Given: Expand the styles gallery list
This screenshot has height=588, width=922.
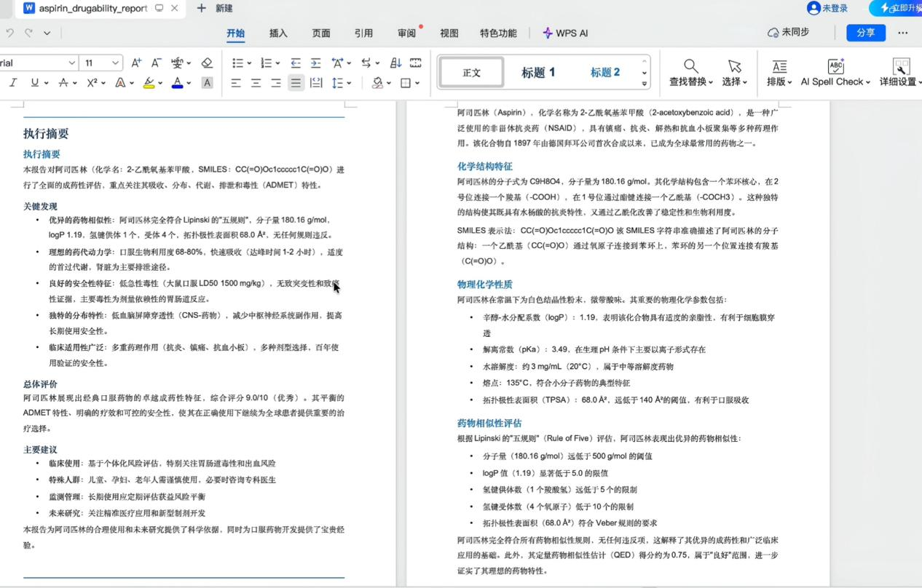Looking at the screenshot, I should coord(644,84).
